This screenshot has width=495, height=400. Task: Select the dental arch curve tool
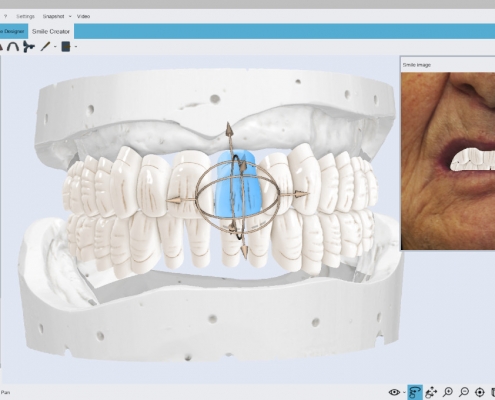[x=13, y=46]
